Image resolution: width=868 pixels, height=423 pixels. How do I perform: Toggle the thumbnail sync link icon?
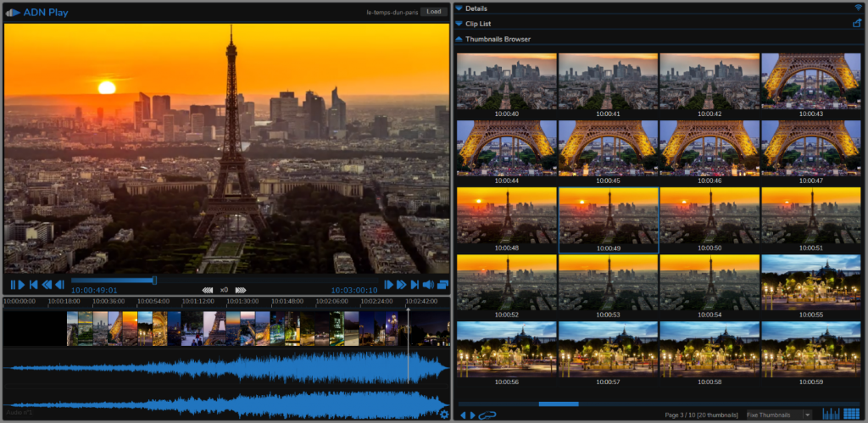coord(487,415)
